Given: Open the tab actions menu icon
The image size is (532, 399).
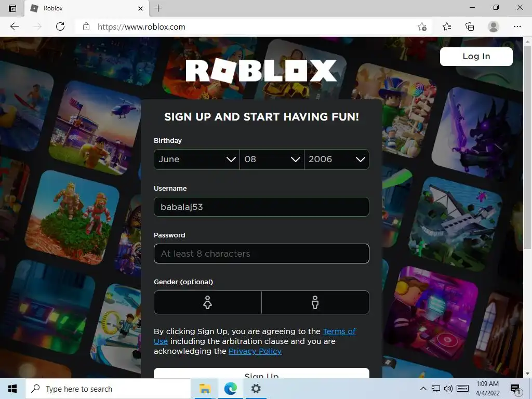Looking at the screenshot, I should (12, 8).
